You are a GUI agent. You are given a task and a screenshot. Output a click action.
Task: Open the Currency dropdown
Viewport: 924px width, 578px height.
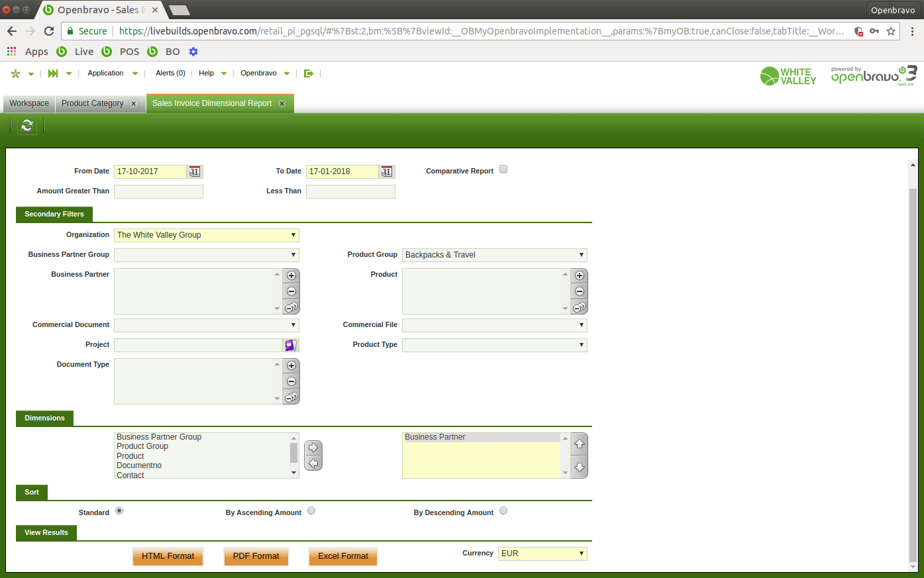[x=542, y=554]
